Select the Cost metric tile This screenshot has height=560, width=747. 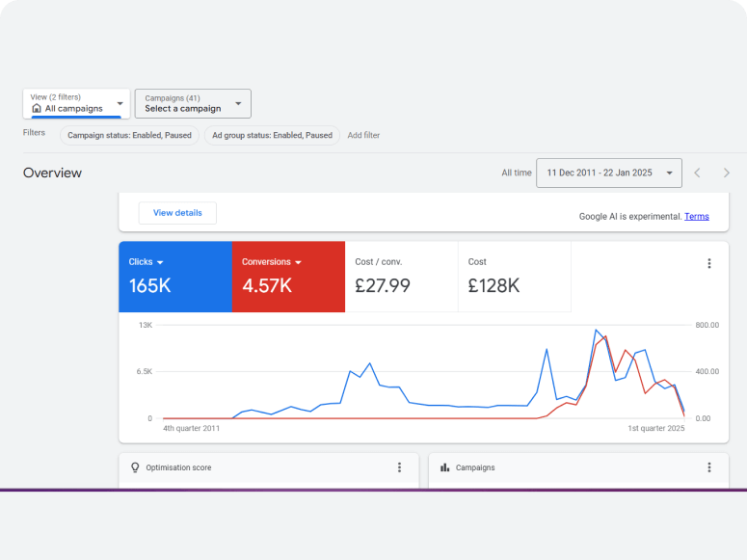pos(514,277)
